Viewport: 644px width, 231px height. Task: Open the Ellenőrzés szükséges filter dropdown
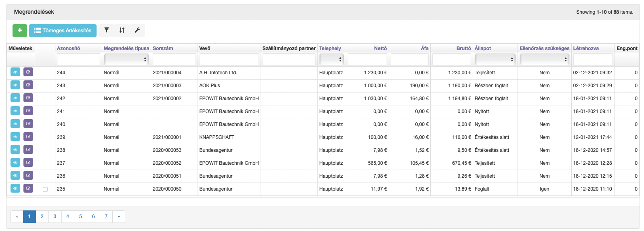544,59
